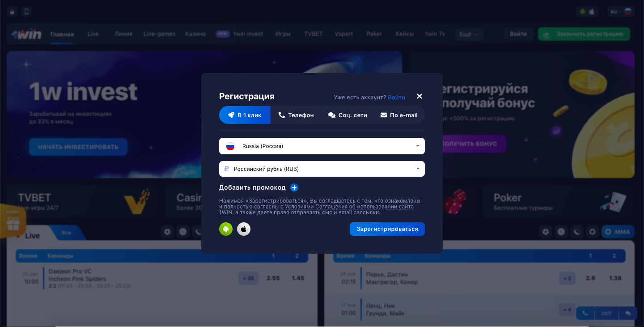The height and width of the screenshot is (327, 644).
Task: Open Poker in the top navigation
Action: click(x=374, y=34)
